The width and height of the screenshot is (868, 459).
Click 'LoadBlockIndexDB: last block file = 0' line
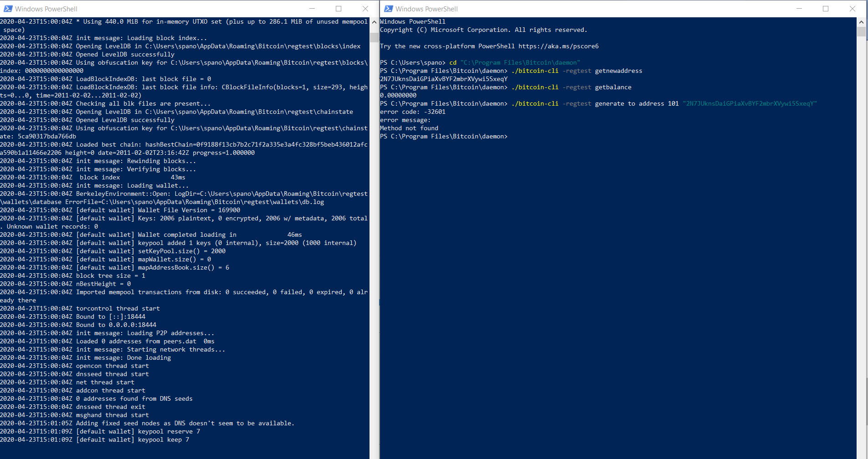point(106,79)
